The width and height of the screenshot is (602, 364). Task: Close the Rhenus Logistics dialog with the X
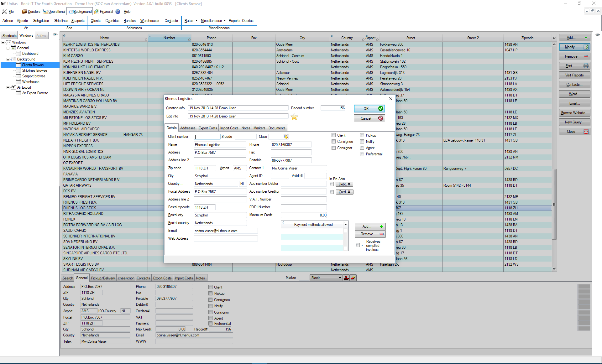pos(391,99)
